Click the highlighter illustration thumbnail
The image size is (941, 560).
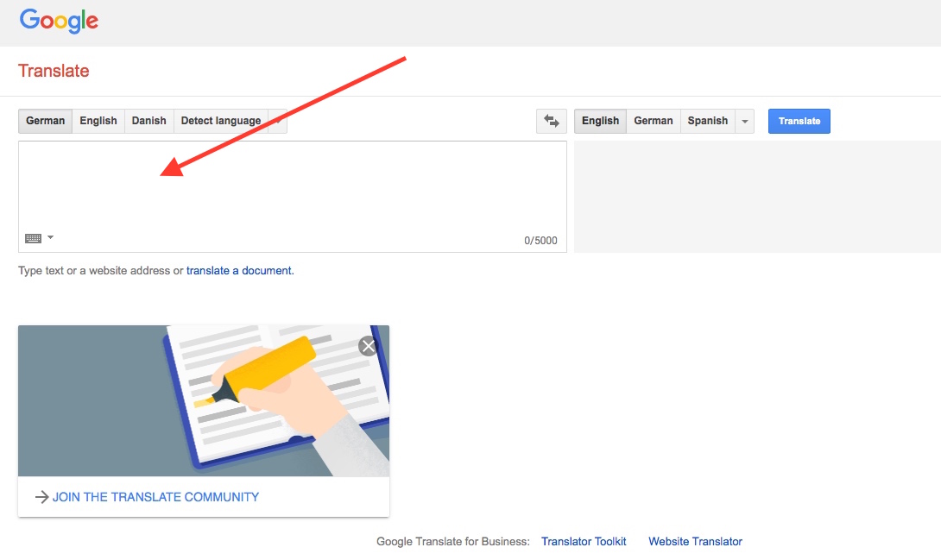tap(204, 401)
